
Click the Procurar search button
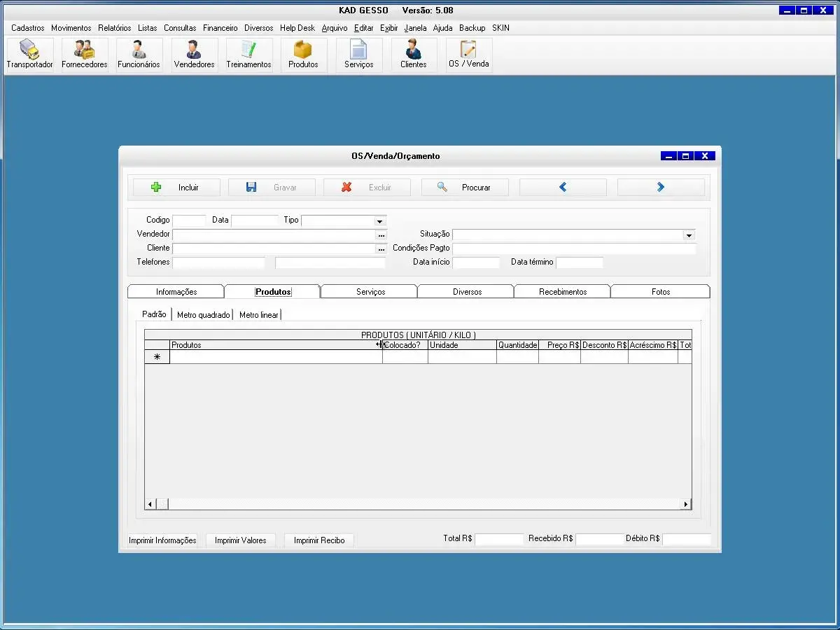465,188
